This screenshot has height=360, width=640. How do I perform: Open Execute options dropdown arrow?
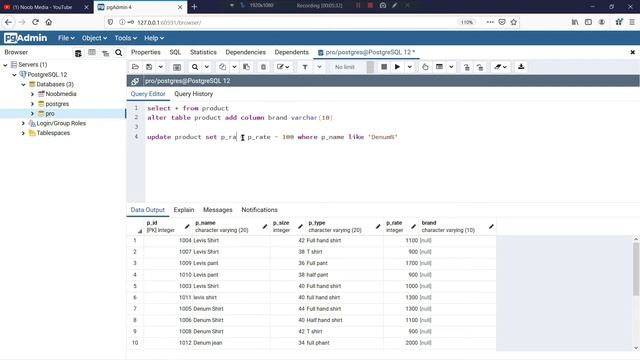pyautogui.click(x=409, y=67)
